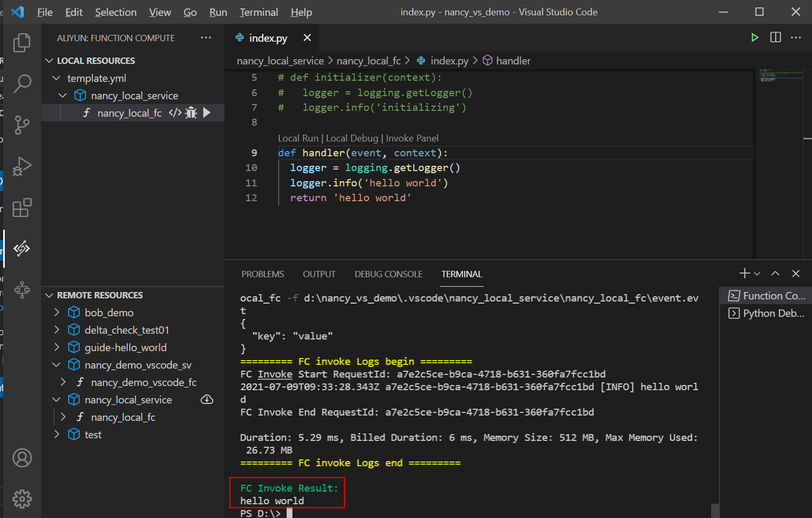Switch to the OUTPUT panel tab
Image resolution: width=812 pixels, height=518 pixels.
click(319, 274)
